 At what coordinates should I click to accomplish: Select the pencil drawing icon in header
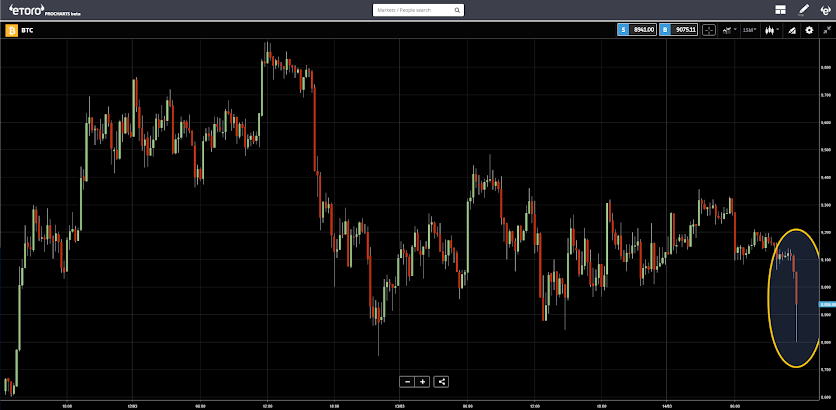click(x=803, y=10)
